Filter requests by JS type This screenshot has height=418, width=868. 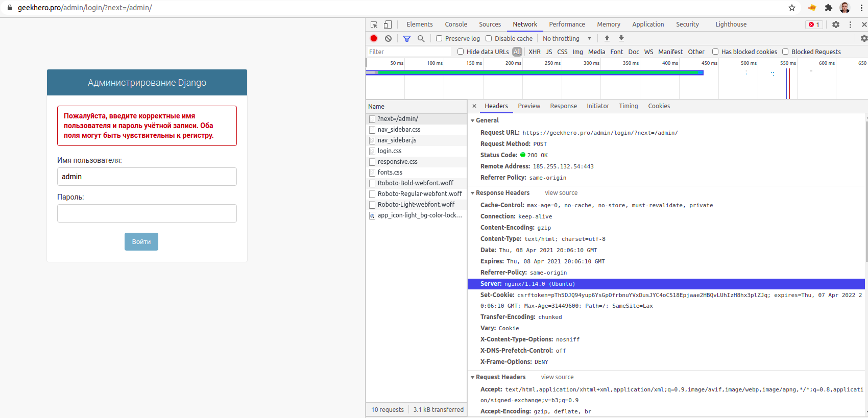[x=549, y=52]
